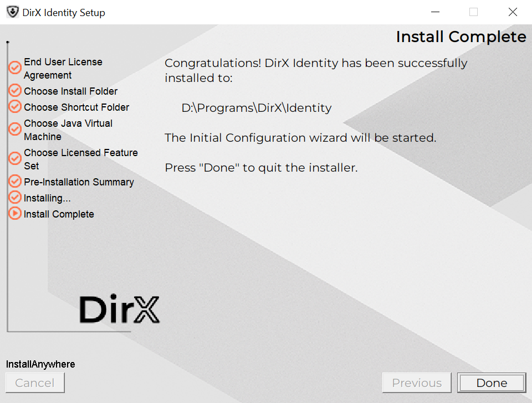
Task: Click the checkmark icon for Choose Java Virtual Machine
Action: [x=15, y=130]
